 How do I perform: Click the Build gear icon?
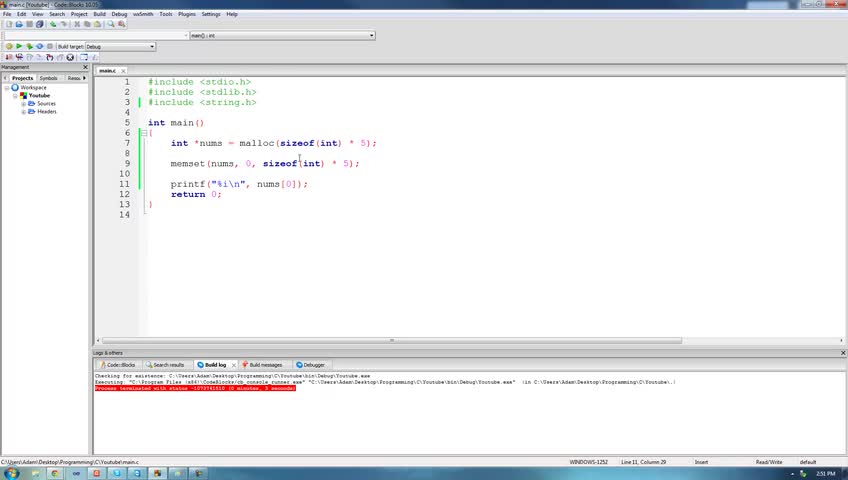pos(9,46)
